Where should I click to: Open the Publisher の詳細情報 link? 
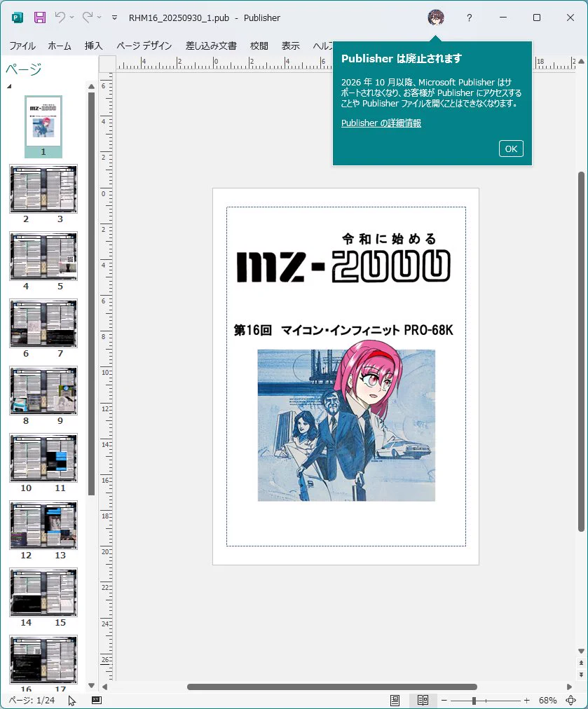pyautogui.click(x=381, y=123)
